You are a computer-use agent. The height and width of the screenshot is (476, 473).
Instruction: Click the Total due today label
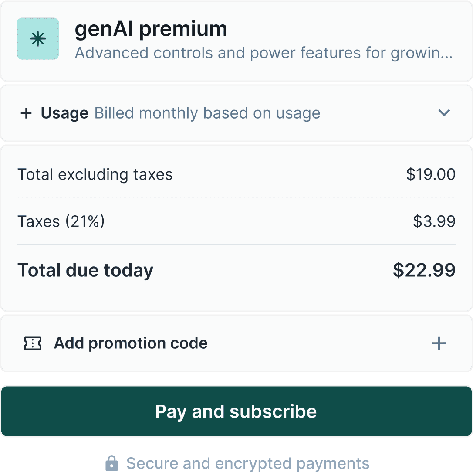(x=85, y=271)
